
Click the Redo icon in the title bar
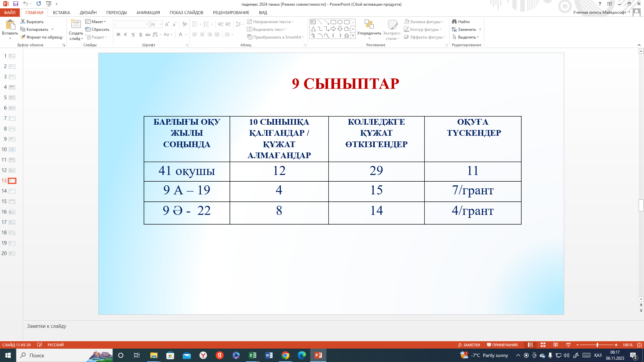39,4
